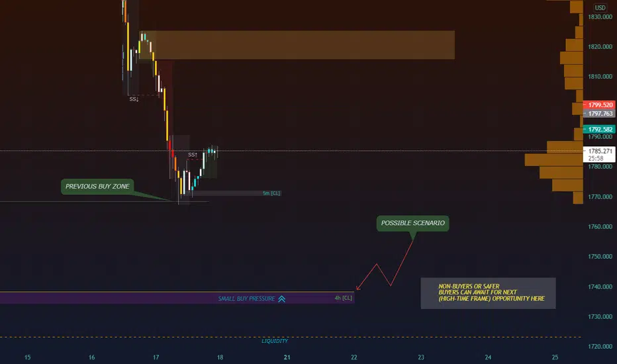Click date 24 on time axis
The height and width of the screenshot is (364, 617).
[488, 357]
